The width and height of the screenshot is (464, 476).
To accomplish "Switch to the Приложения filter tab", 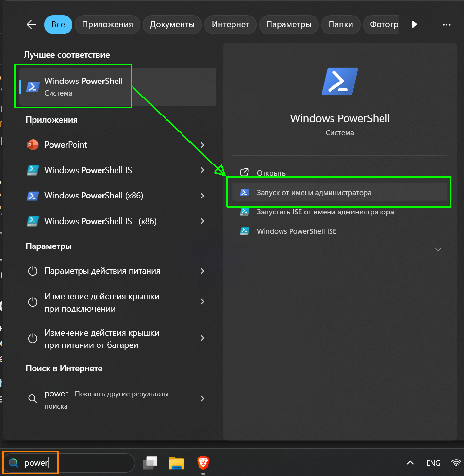I will tap(107, 24).
